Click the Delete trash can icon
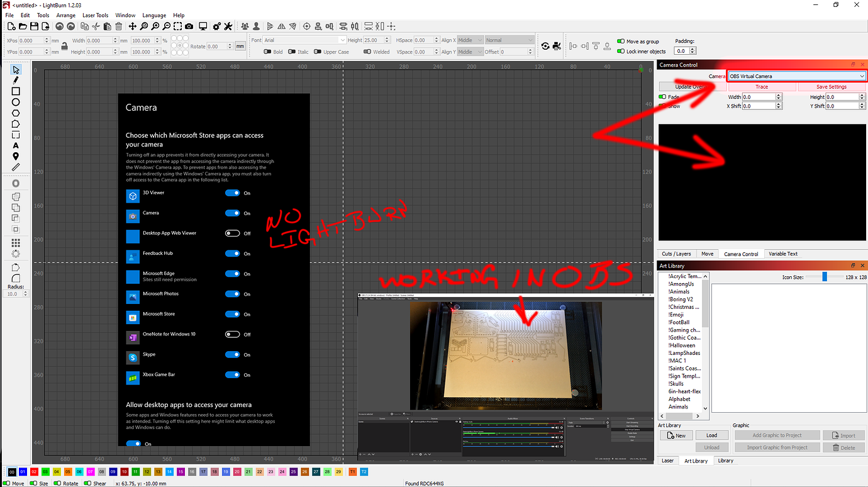 (119, 26)
